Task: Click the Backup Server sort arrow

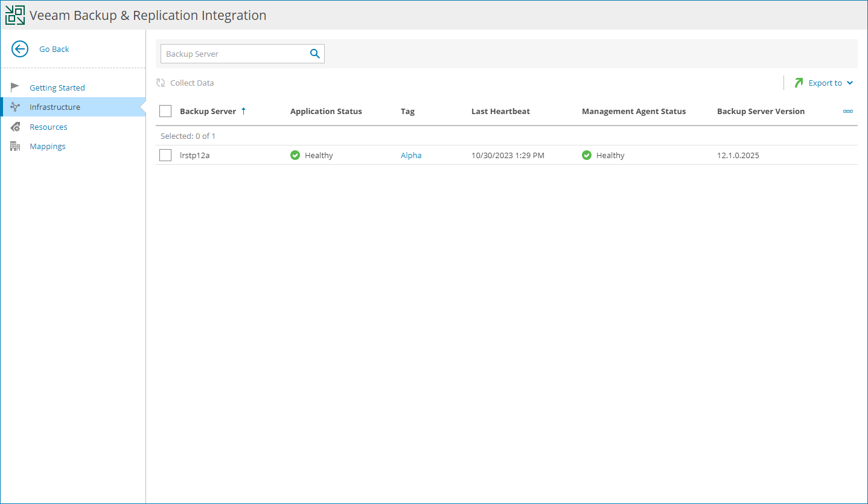Action: [x=243, y=111]
